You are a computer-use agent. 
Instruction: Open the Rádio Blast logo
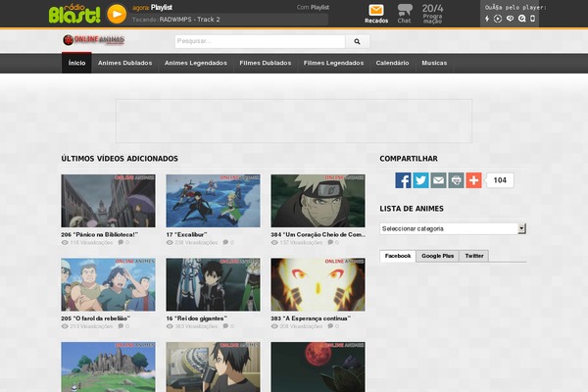pyautogui.click(x=74, y=14)
